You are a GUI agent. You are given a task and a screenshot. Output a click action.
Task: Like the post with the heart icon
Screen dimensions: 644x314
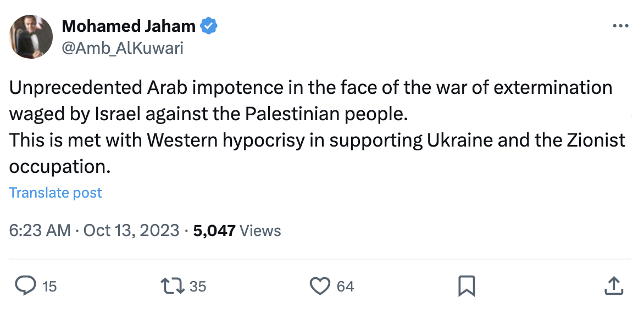319,285
